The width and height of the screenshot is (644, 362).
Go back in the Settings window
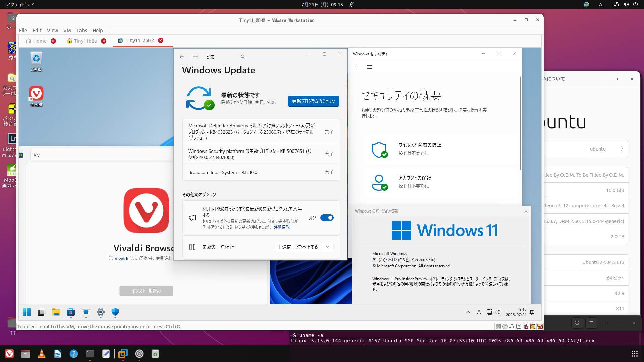(x=181, y=57)
